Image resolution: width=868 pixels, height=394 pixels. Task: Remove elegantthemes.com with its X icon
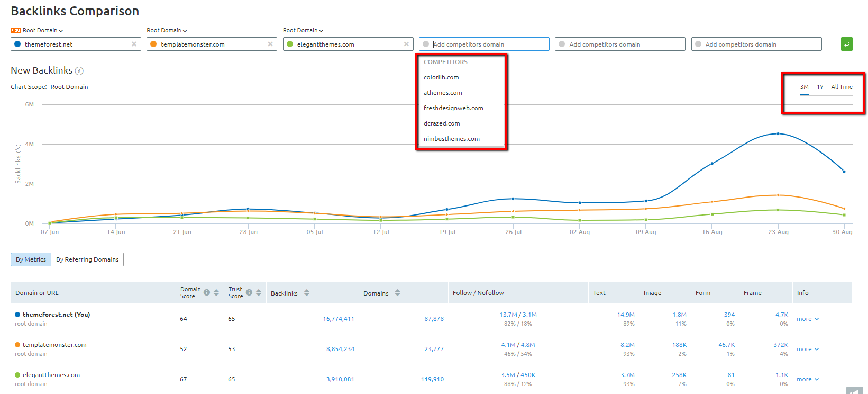coord(406,44)
